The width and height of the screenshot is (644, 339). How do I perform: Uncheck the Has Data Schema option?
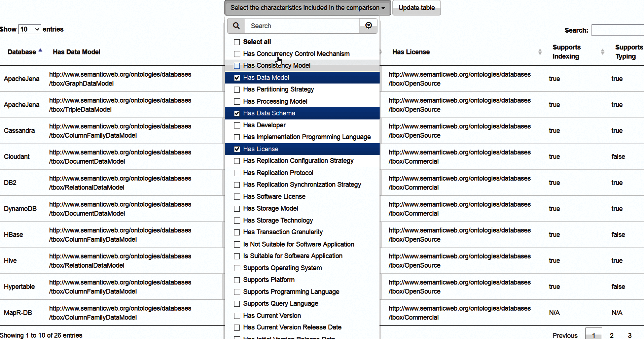237,113
